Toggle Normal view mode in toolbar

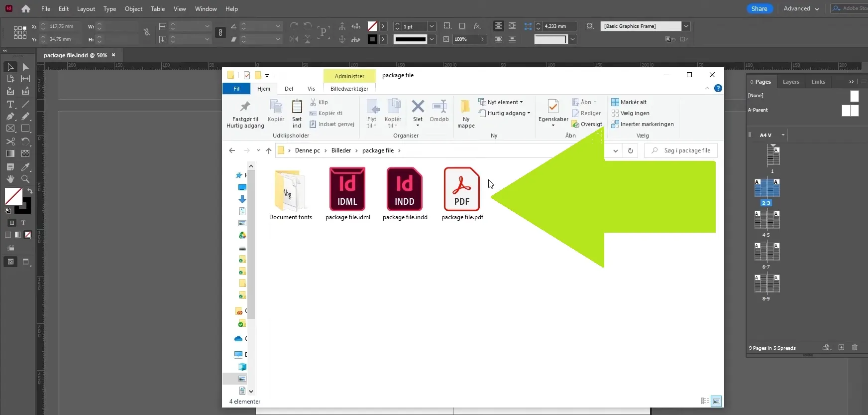coord(10,262)
